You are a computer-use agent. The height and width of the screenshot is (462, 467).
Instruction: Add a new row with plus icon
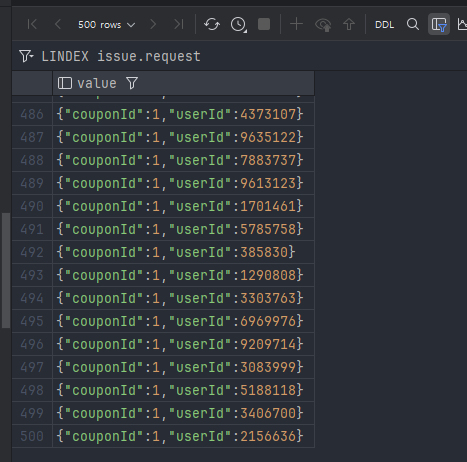[x=296, y=24]
